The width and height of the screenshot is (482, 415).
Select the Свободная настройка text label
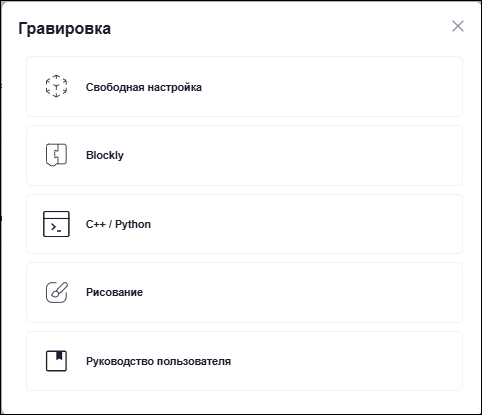tap(144, 87)
